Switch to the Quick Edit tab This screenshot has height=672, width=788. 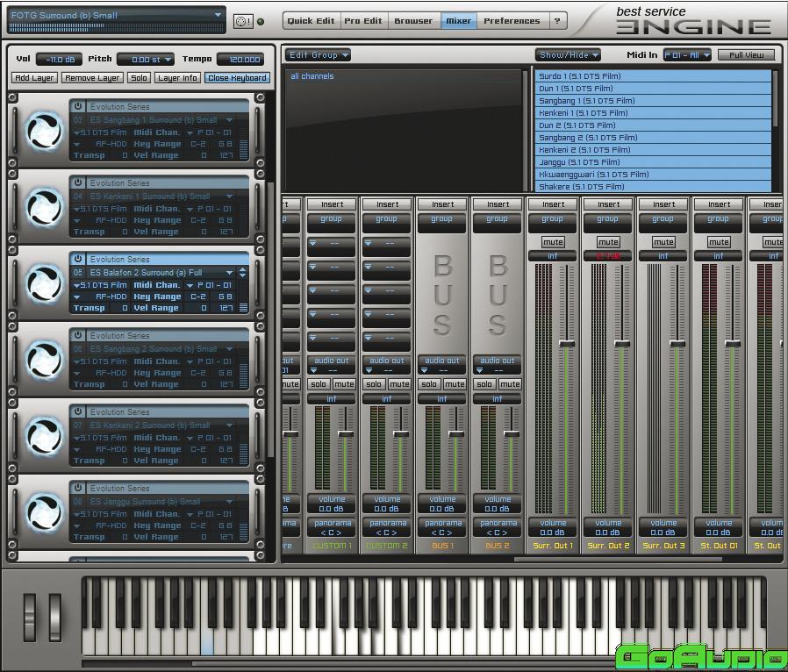coord(311,20)
